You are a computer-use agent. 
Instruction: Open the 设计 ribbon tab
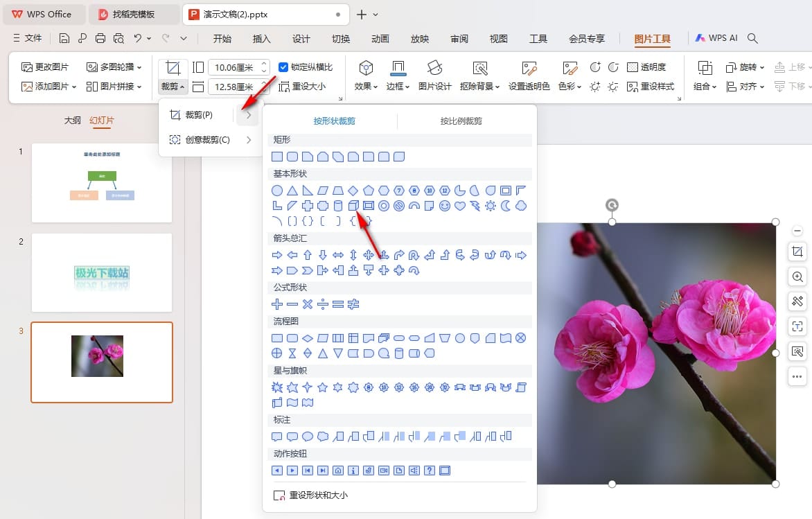pos(301,39)
